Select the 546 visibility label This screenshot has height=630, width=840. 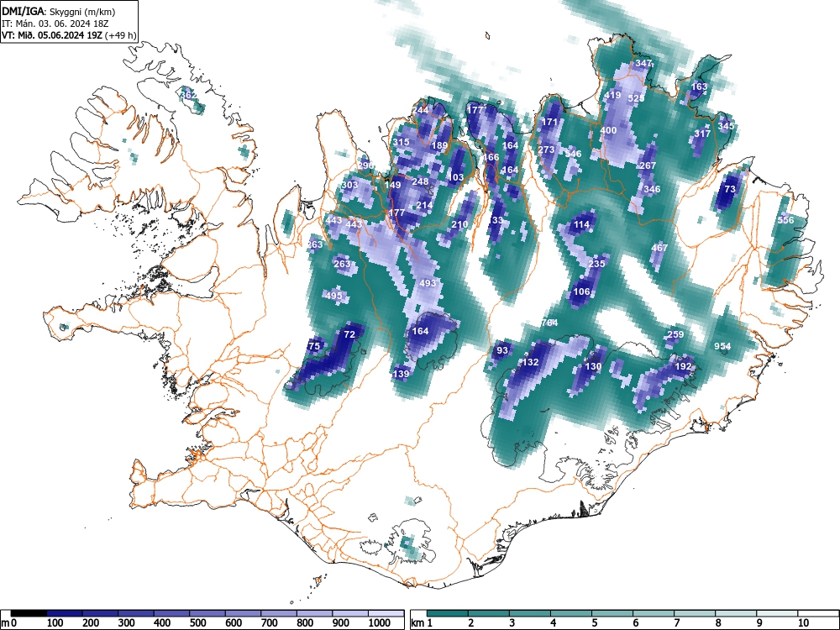(x=573, y=154)
